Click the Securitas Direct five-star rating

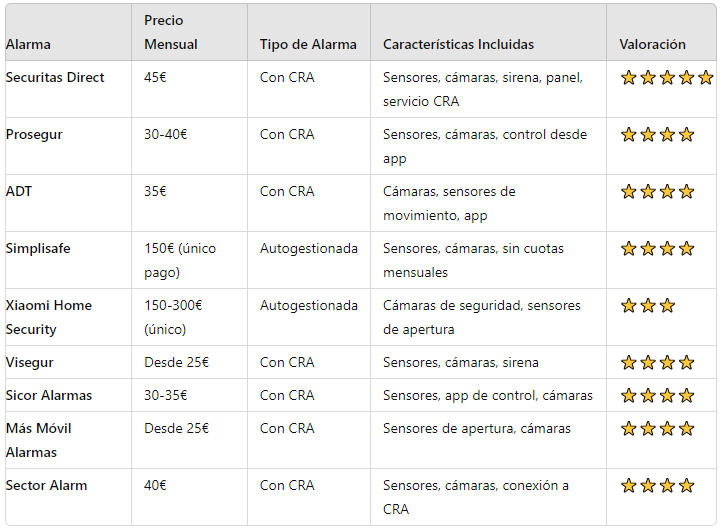[667, 78]
